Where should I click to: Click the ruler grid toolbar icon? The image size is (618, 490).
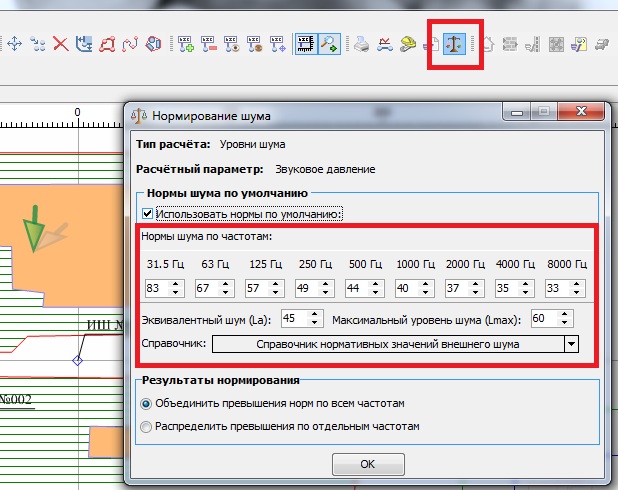point(306,44)
